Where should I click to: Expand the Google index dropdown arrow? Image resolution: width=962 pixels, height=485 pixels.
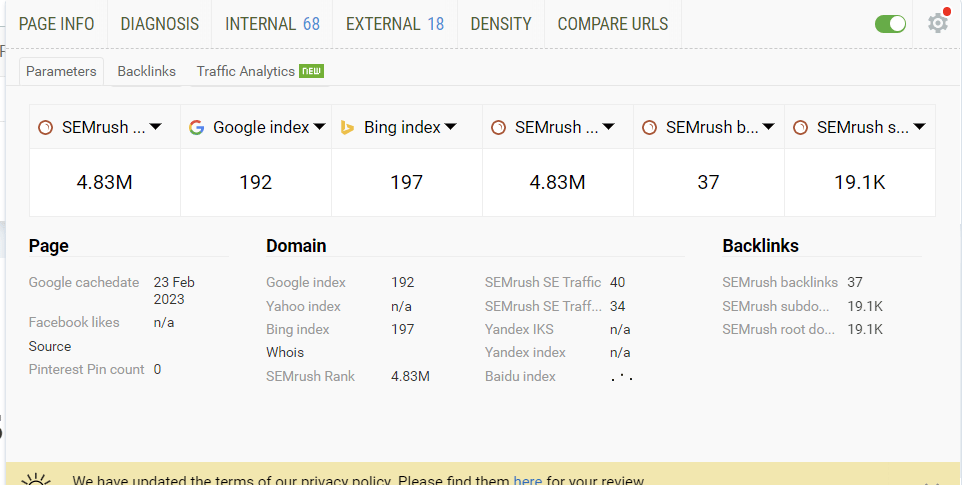click(319, 127)
